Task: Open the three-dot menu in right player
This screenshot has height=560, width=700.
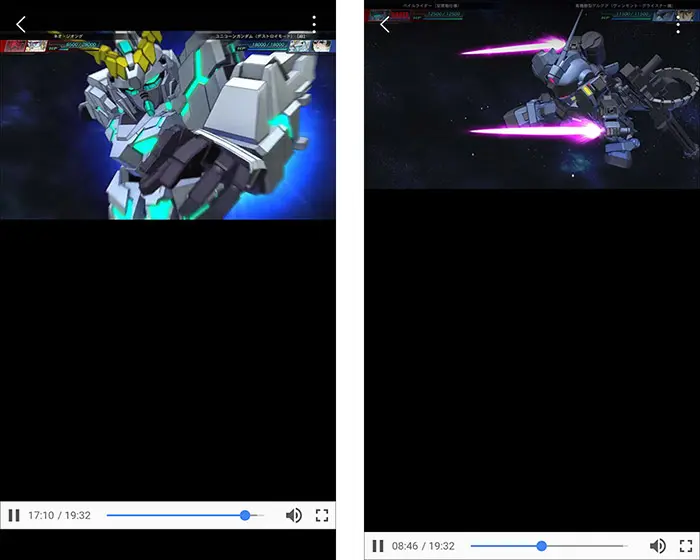Action: (678, 25)
